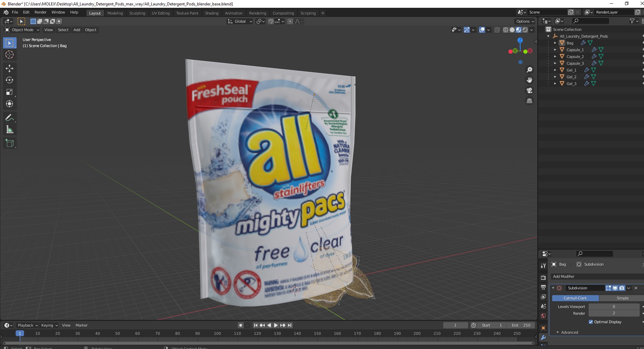Expand the Gel_3 object in outliner
Viewport: 644px width, 349px height.
pyautogui.click(x=555, y=84)
